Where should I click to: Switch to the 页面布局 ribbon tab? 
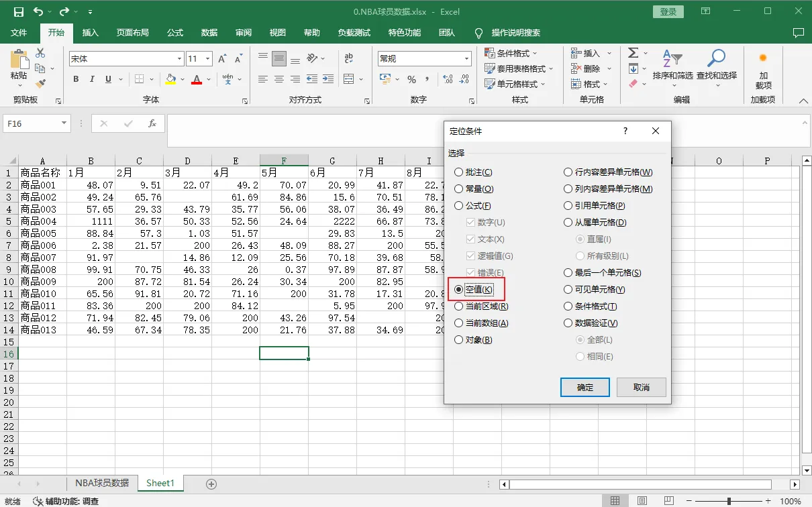tap(132, 33)
